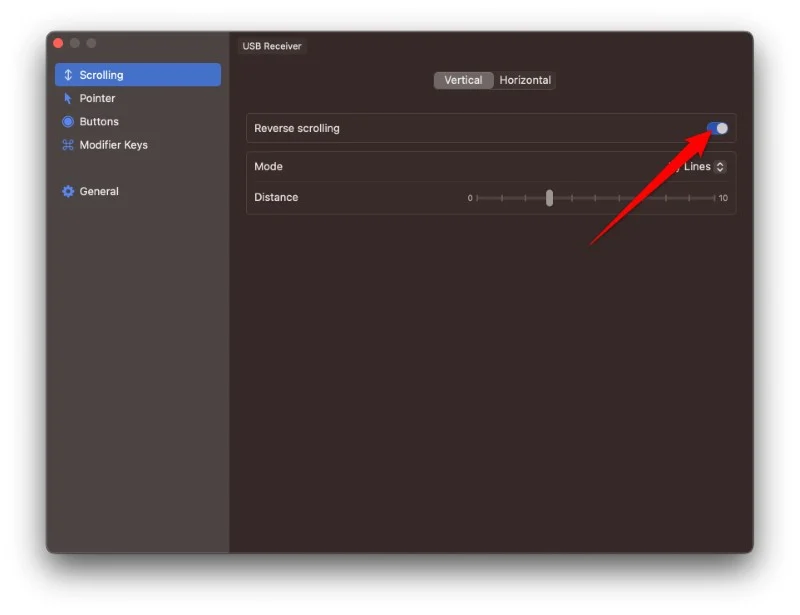Open the Mode dropdown showing Lines

698,166
